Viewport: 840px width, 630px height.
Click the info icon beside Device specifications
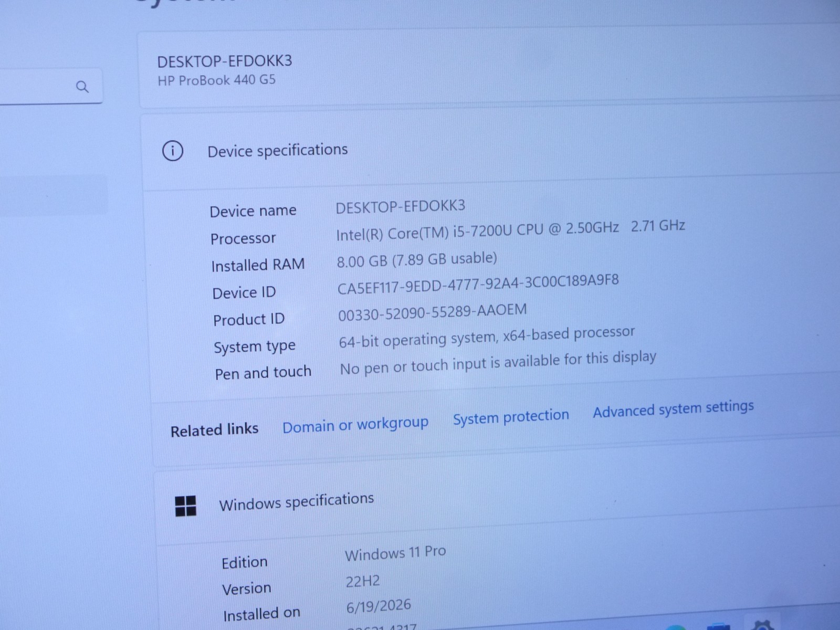tap(173, 151)
